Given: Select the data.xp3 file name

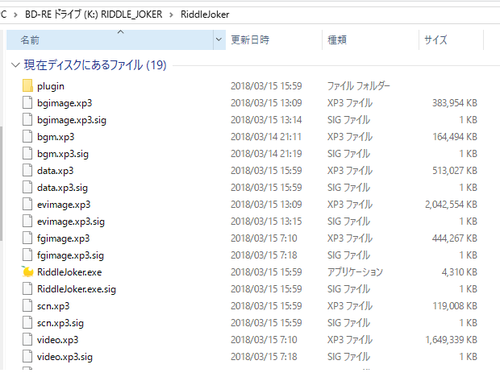Looking at the screenshot, I should pyautogui.click(x=55, y=171).
